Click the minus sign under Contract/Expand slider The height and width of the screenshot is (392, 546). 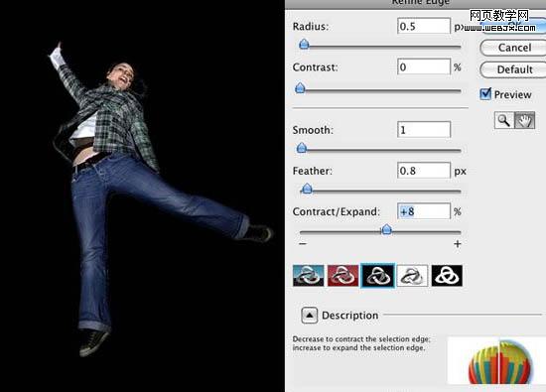303,244
